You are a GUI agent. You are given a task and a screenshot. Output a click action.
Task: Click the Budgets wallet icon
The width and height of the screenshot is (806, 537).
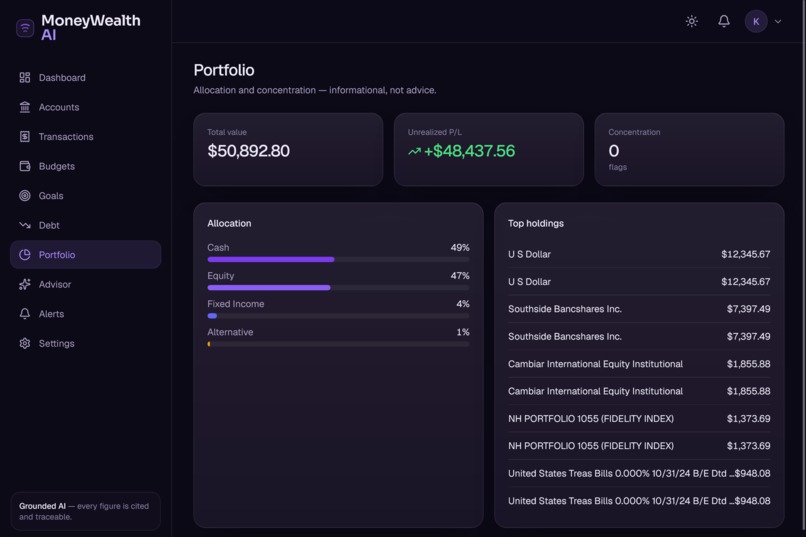click(x=25, y=166)
